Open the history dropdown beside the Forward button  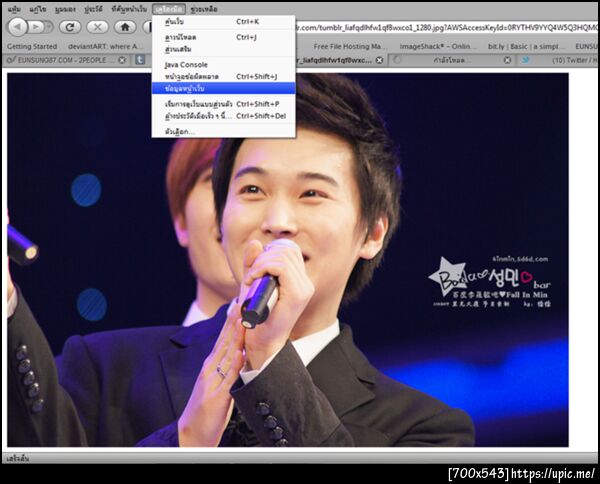click(x=49, y=27)
